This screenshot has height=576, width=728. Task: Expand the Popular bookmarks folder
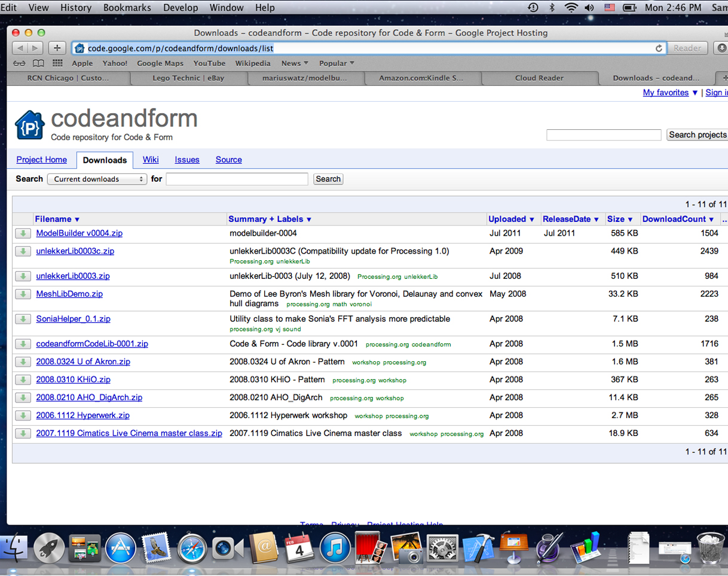[337, 63]
